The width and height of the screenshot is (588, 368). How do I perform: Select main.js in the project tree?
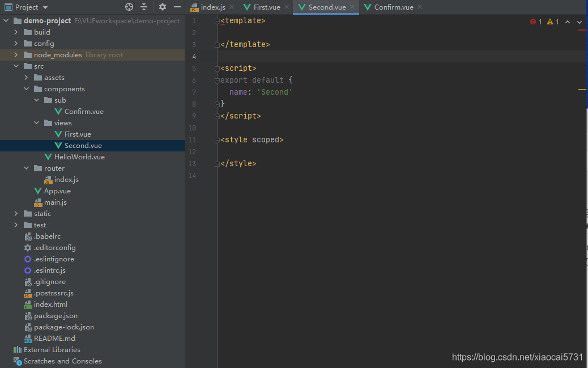click(55, 202)
